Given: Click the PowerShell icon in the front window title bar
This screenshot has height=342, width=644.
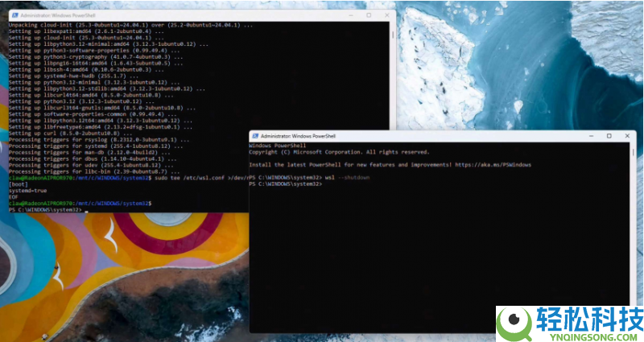Looking at the screenshot, I should [255, 136].
